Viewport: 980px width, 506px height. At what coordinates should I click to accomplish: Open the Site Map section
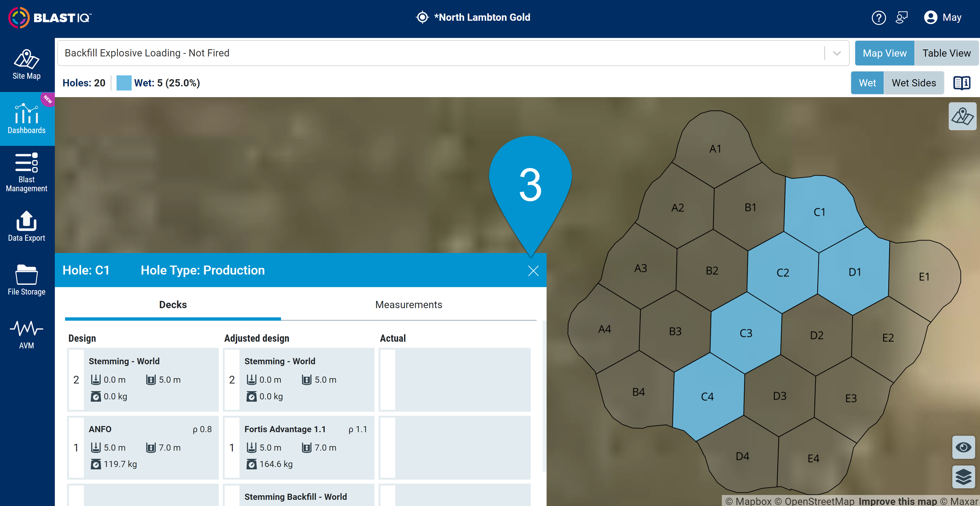27,64
